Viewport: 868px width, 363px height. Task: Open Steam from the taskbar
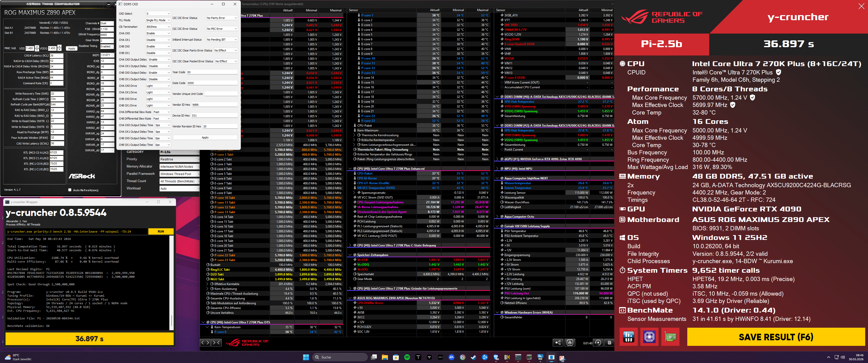pos(474,357)
